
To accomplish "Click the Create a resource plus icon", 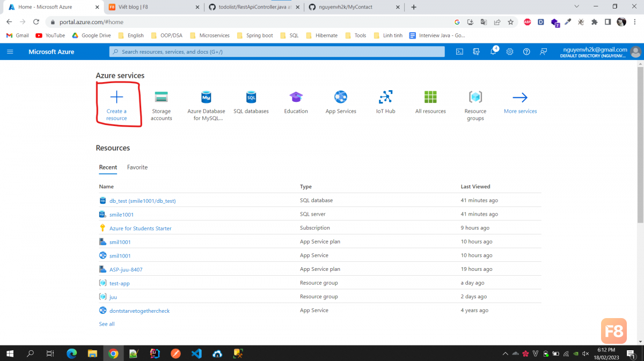I will coord(116,97).
